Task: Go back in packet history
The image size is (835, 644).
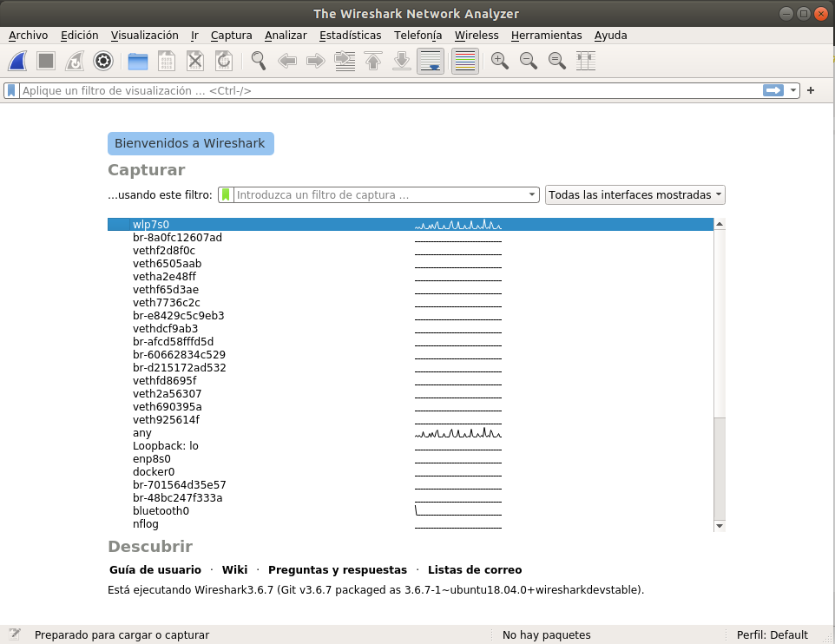Action: [x=287, y=61]
